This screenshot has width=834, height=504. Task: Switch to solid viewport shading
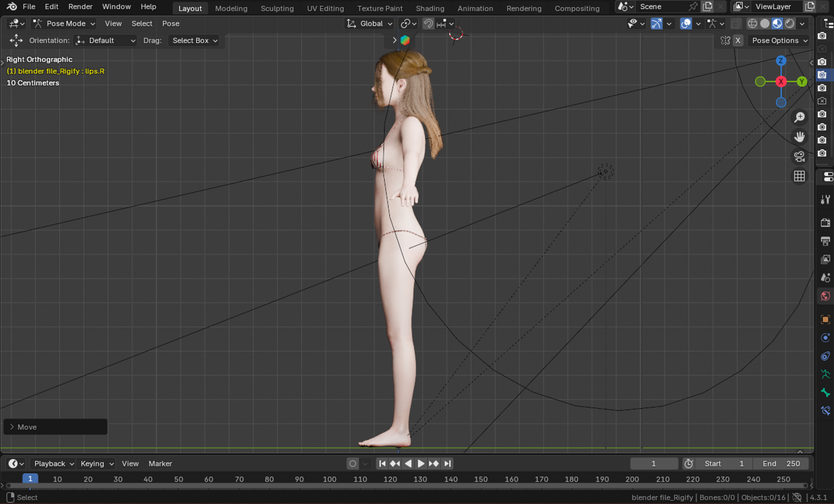click(x=765, y=23)
